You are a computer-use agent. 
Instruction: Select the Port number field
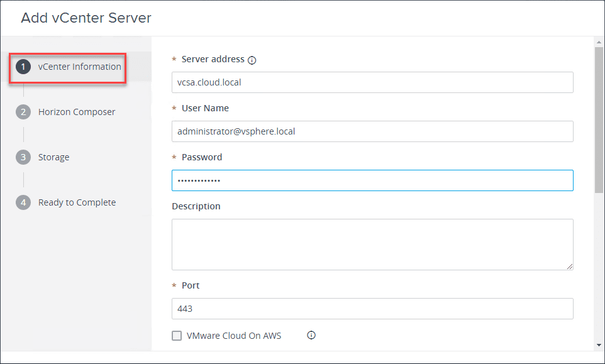coord(372,309)
